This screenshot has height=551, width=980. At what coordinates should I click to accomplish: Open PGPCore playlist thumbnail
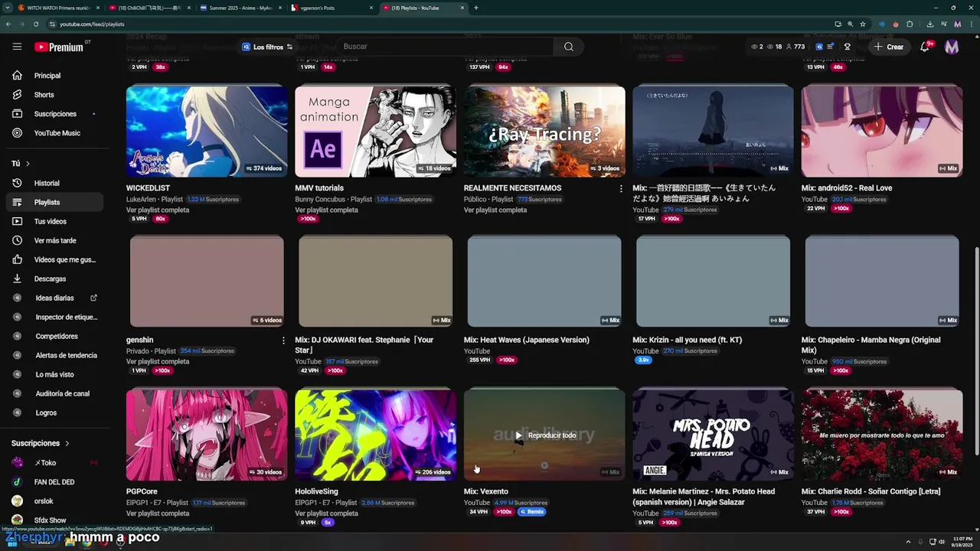[207, 435]
